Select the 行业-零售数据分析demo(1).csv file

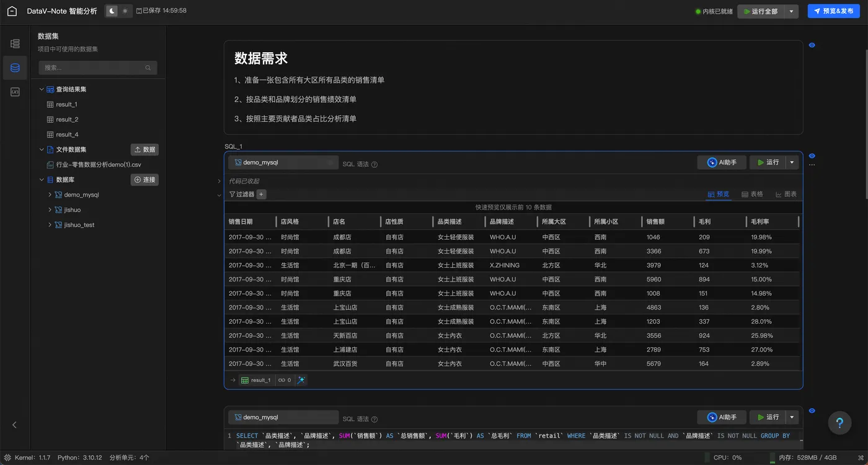(98, 165)
